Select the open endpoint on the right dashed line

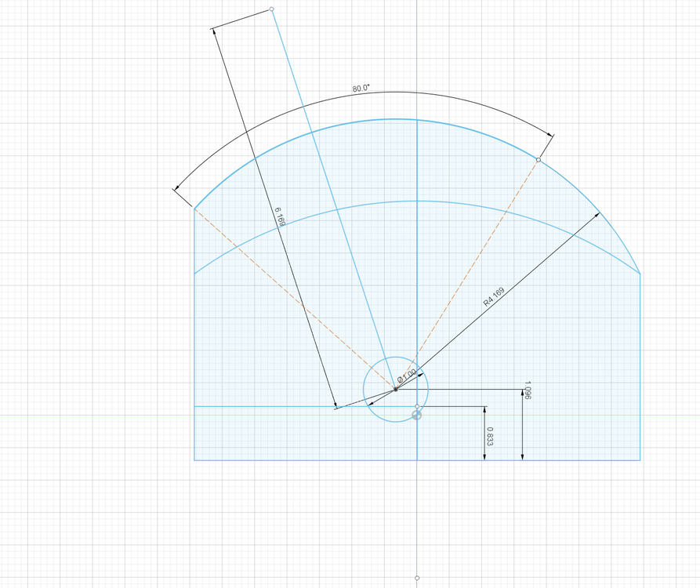pos(538,158)
